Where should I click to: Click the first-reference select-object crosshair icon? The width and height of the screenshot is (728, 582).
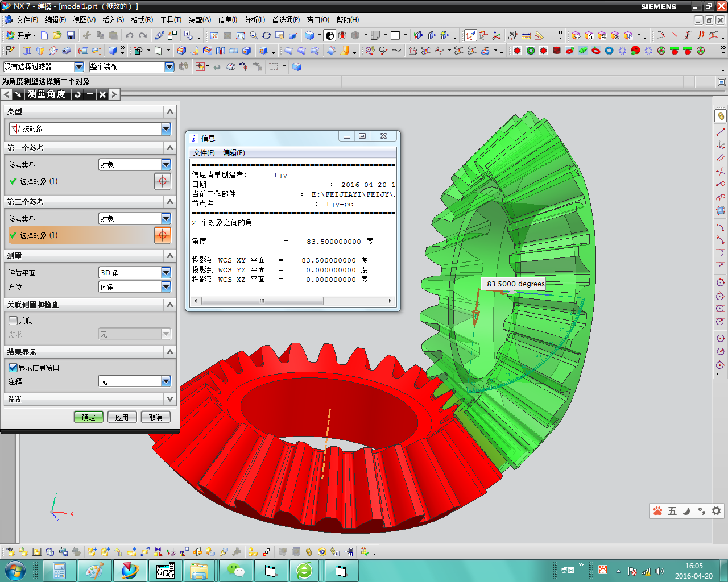pos(163,181)
